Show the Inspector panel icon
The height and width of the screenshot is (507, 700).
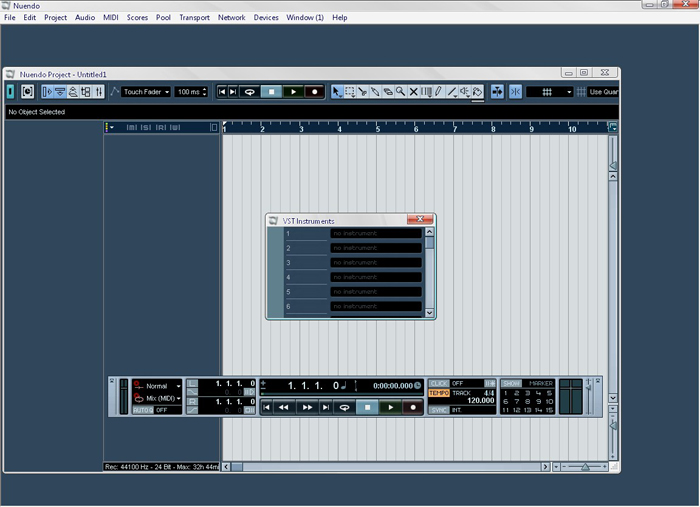click(x=47, y=92)
